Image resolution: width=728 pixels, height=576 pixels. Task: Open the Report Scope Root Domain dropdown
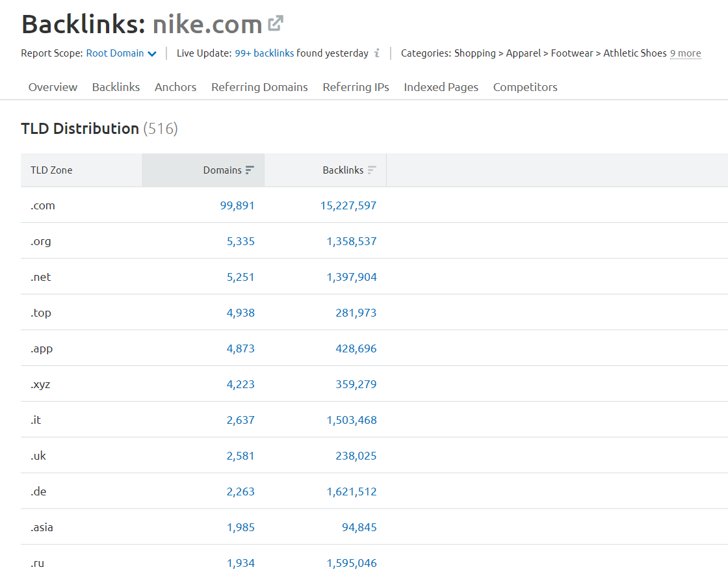[x=121, y=55]
